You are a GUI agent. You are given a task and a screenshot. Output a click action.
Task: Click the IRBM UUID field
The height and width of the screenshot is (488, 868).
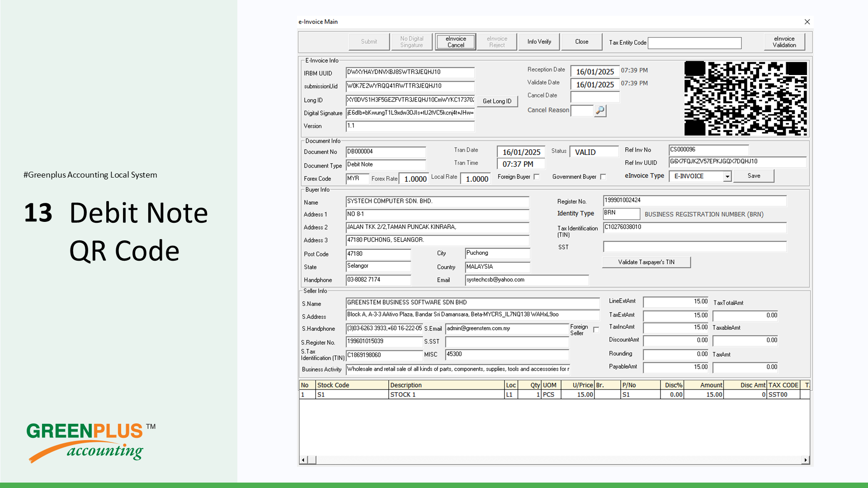point(410,73)
